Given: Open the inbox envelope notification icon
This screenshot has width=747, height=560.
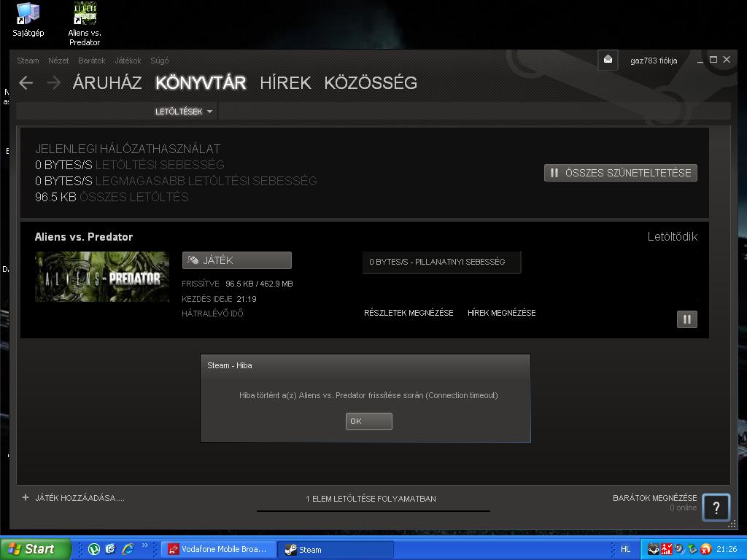Looking at the screenshot, I should (608, 60).
